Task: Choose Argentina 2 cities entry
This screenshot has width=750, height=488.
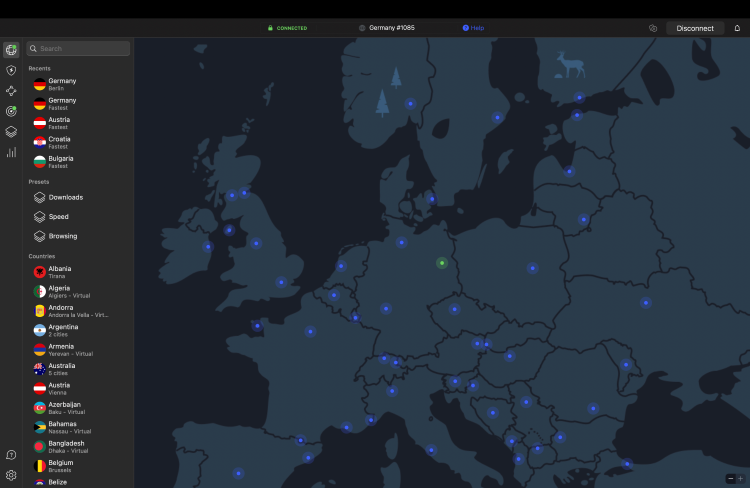Action: 78,330
